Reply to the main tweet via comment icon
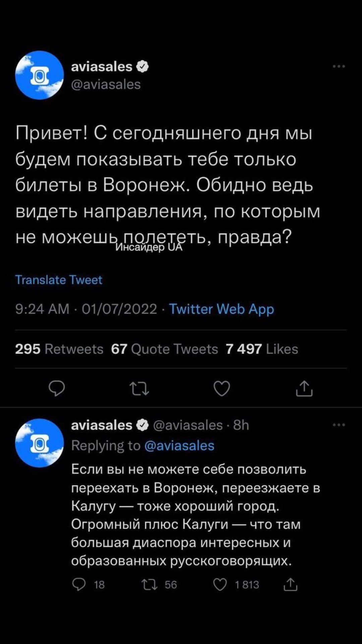The image size is (362, 644). pyautogui.click(x=57, y=388)
